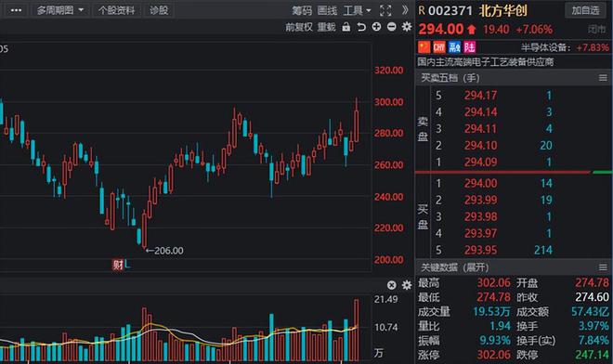
Task: Open volume panel settings gear icon
Action: pos(407,285)
